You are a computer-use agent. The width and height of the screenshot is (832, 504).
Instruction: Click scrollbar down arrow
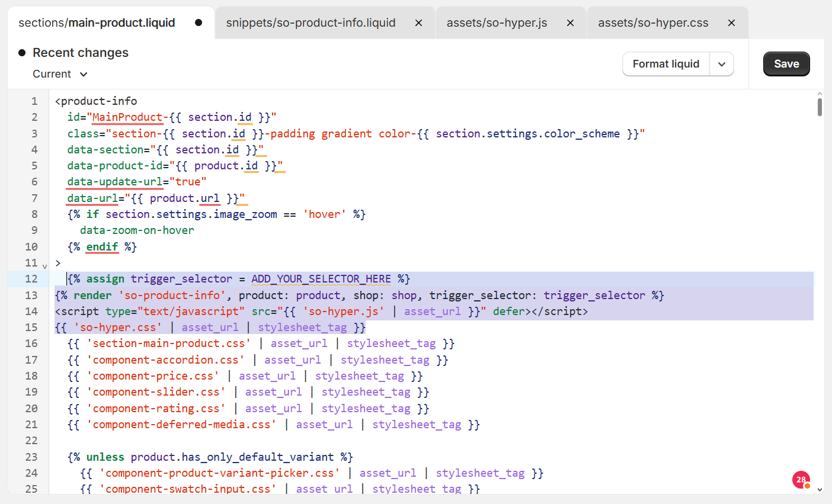pos(820,490)
